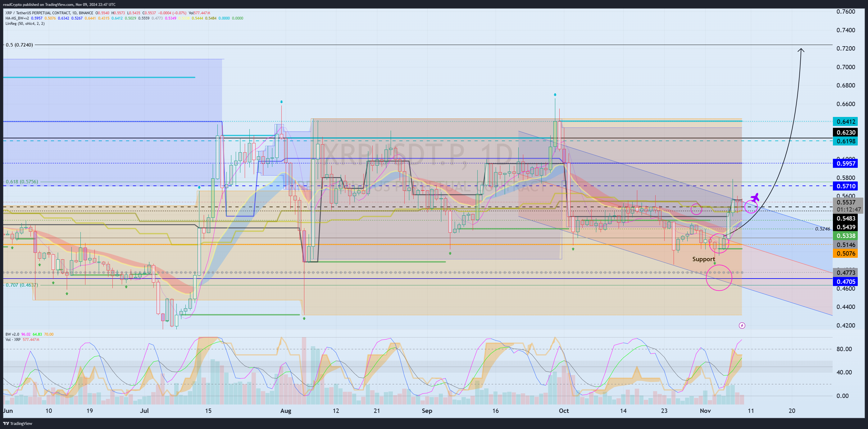
Task: Click the 0.6342 value in HA-MS_BW+v2 legend
Action: coord(63,18)
